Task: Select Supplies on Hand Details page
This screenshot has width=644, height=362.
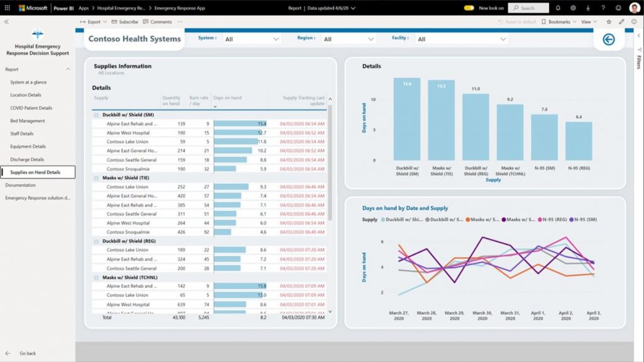Action: pyautogui.click(x=38, y=172)
